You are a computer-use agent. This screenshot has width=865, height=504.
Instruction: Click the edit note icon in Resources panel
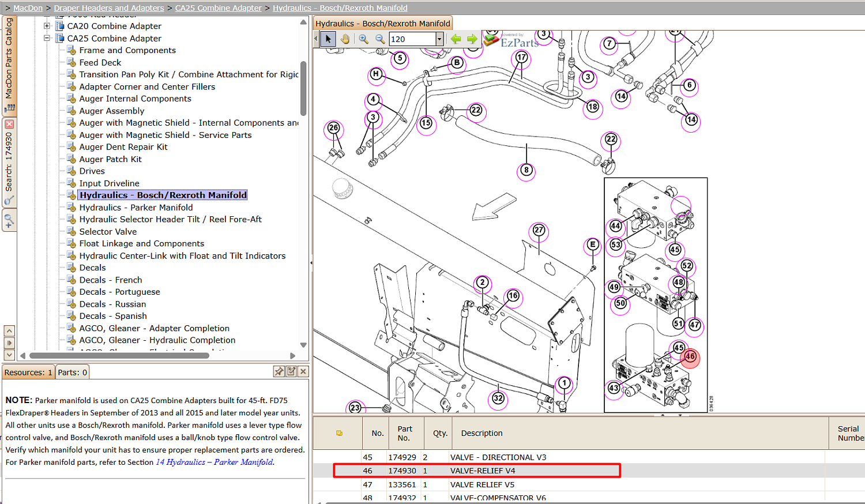pos(291,371)
